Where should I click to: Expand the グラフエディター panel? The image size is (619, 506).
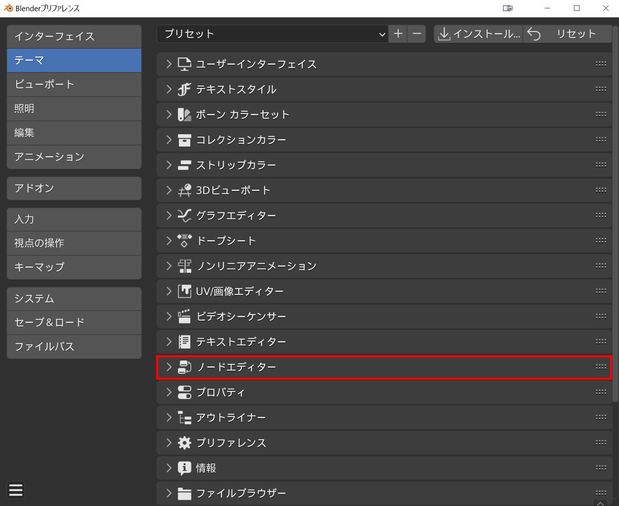click(169, 216)
